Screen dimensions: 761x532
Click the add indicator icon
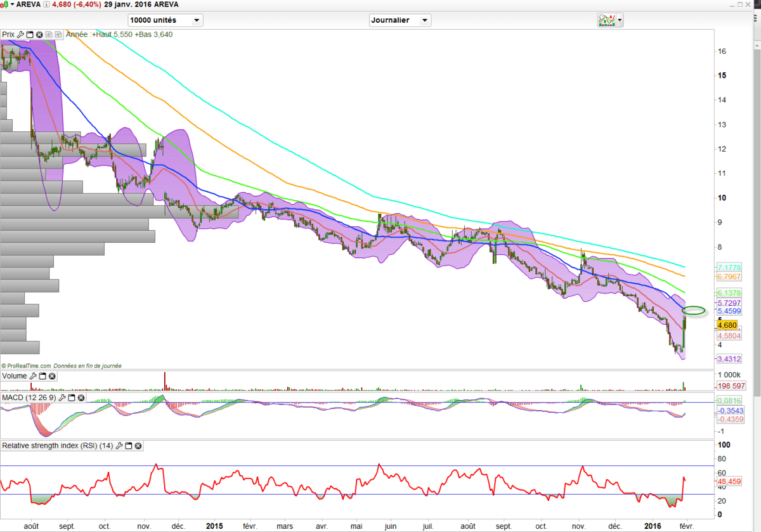pyautogui.click(x=606, y=20)
